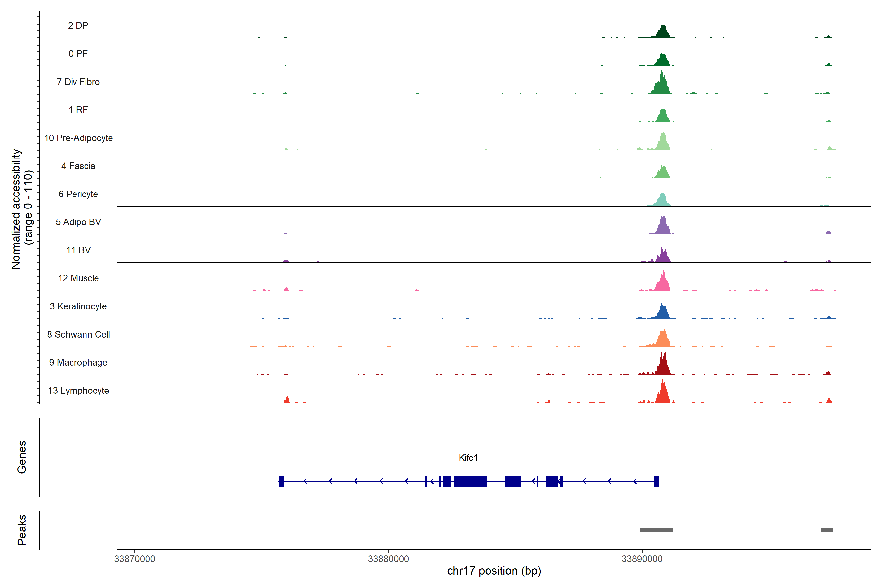Select the 10 Pre-Adipocyte track label
The image size is (882, 588).
[78, 138]
